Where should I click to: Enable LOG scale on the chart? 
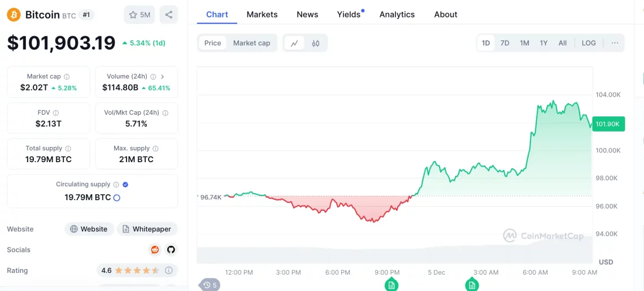[589, 43]
